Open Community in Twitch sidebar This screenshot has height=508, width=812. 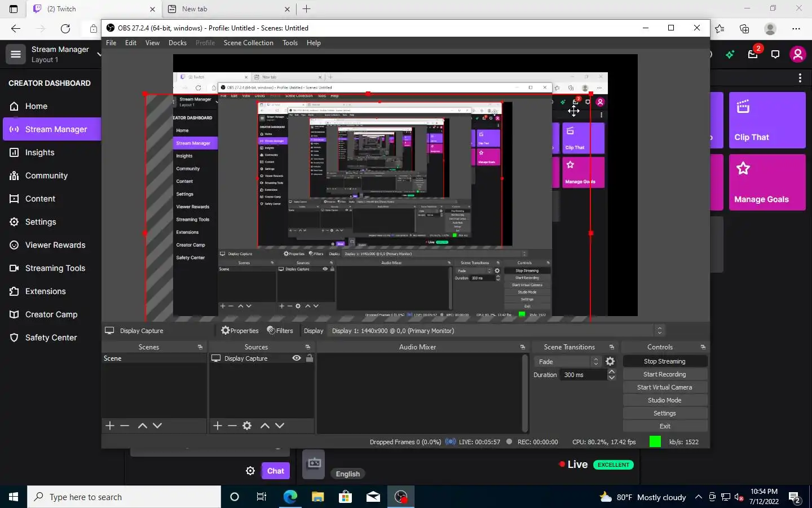(46, 176)
